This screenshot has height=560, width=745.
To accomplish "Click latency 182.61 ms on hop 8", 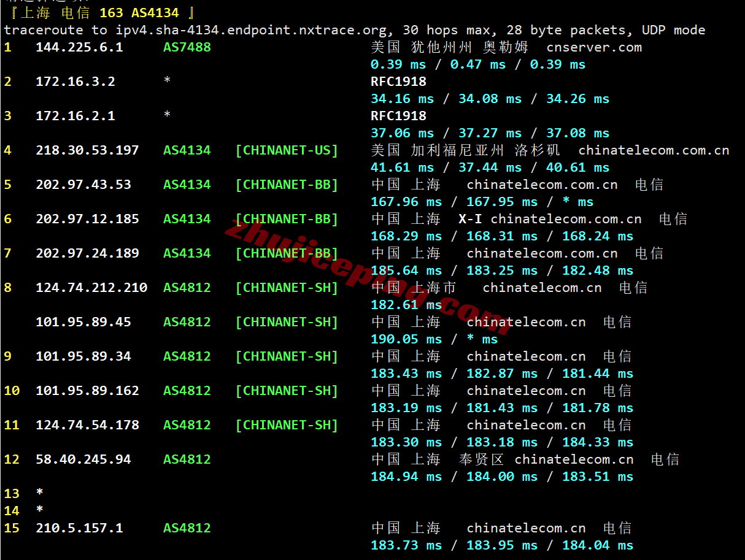I will pyautogui.click(x=406, y=305).
